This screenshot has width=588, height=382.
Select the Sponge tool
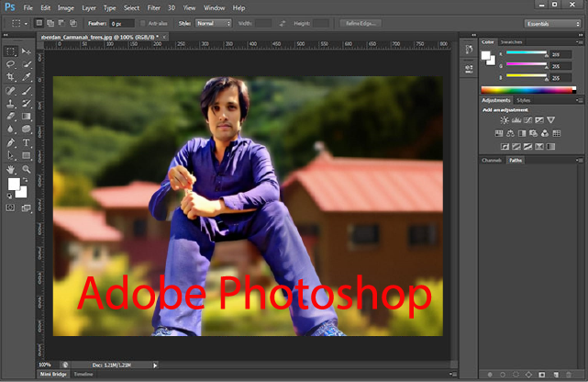(27, 129)
